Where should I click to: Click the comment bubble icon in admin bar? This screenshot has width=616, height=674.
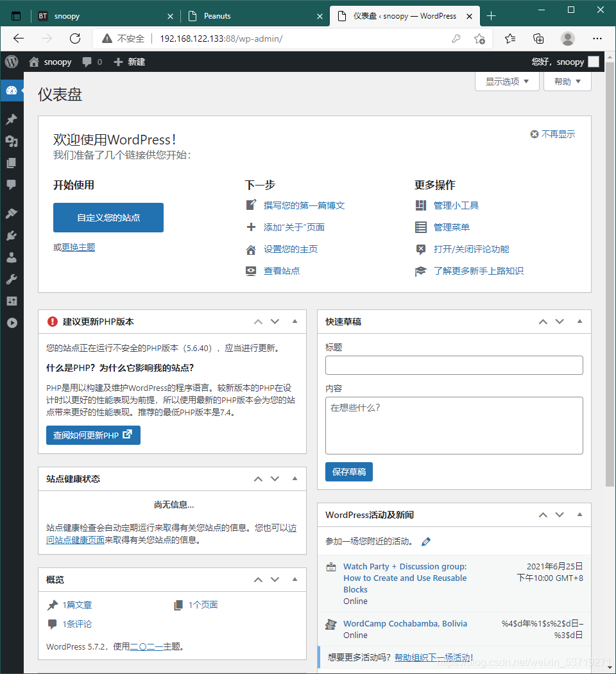point(87,62)
